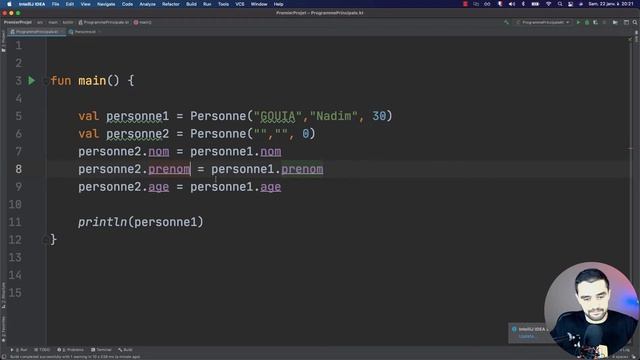Open the Build menu
The image size is (640, 360).
pos(191,4)
